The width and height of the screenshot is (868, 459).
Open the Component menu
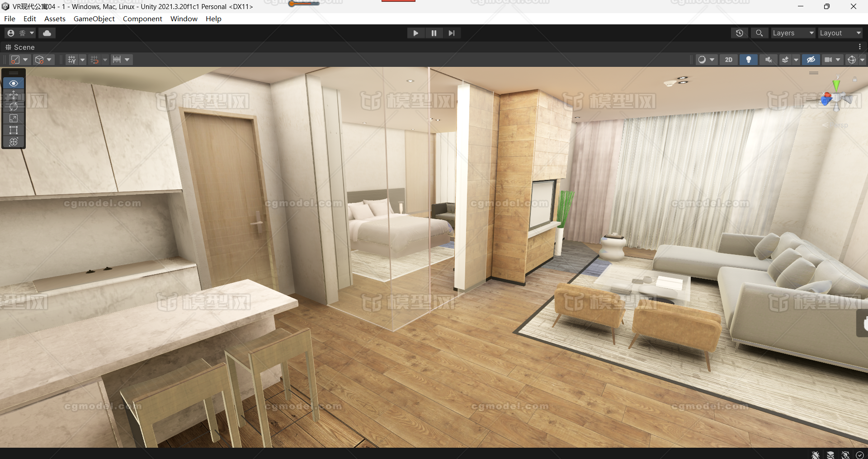(x=142, y=19)
